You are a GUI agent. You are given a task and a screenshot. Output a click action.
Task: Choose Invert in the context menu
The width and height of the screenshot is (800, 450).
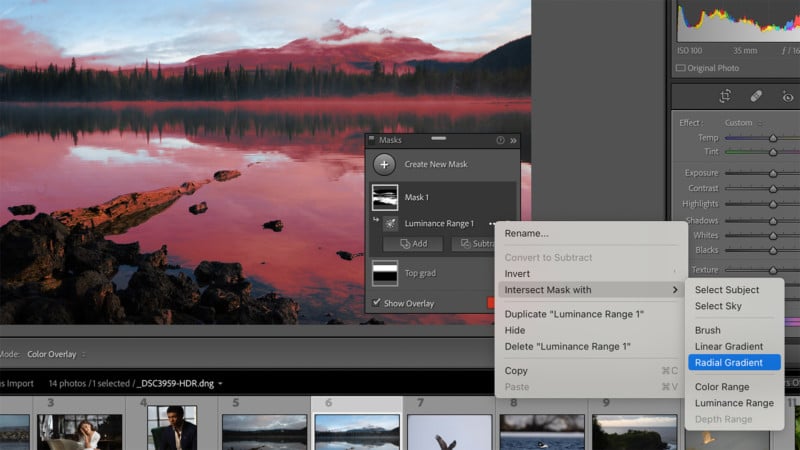518,273
